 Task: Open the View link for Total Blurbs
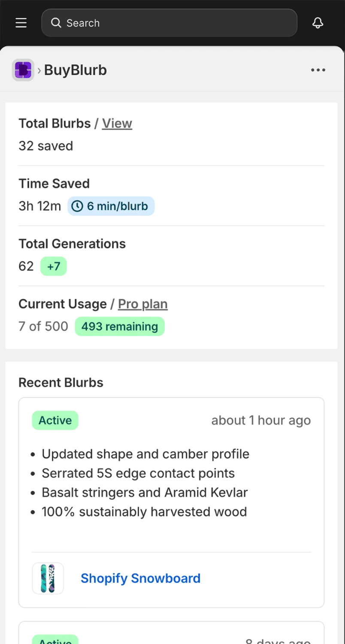tap(117, 123)
